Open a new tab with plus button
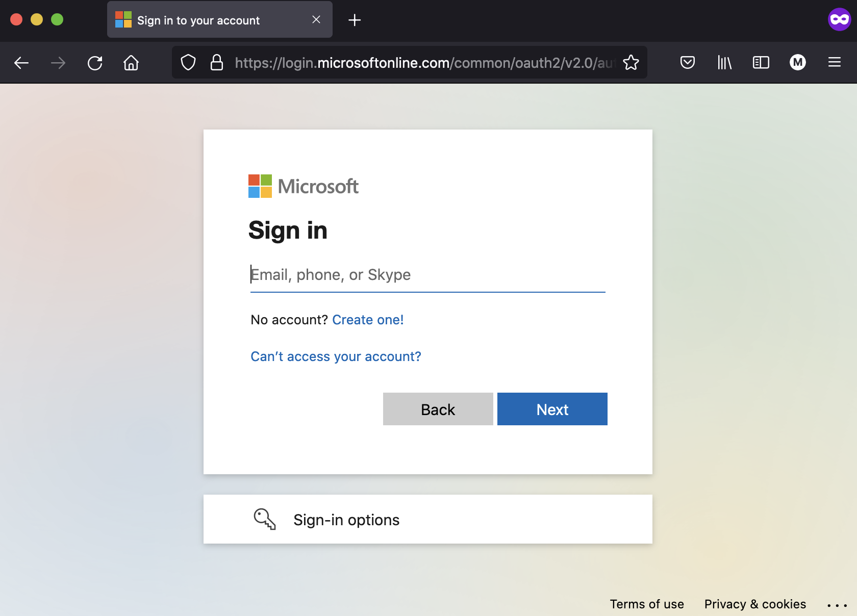 pyautogui.click(x=355, y=20)
